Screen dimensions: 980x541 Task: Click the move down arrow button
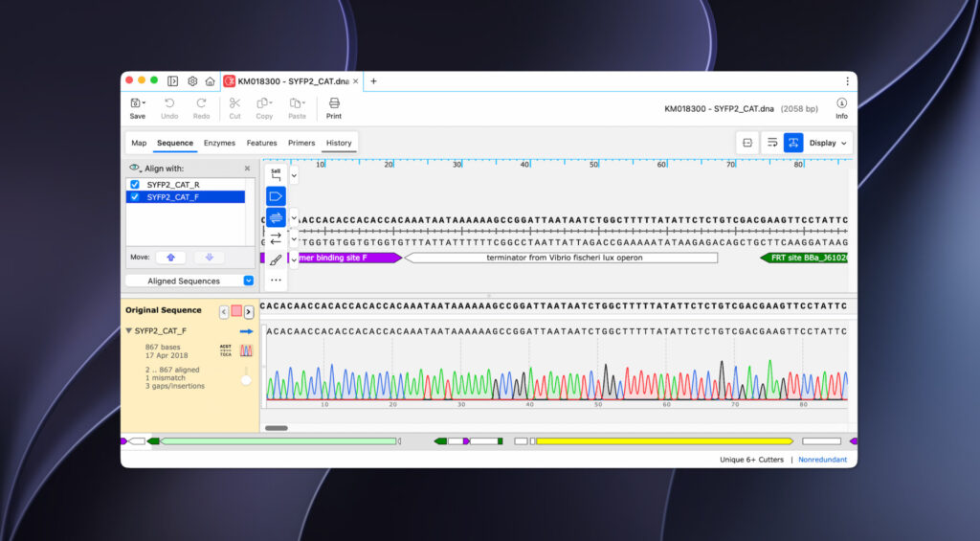tap(210, 257)
